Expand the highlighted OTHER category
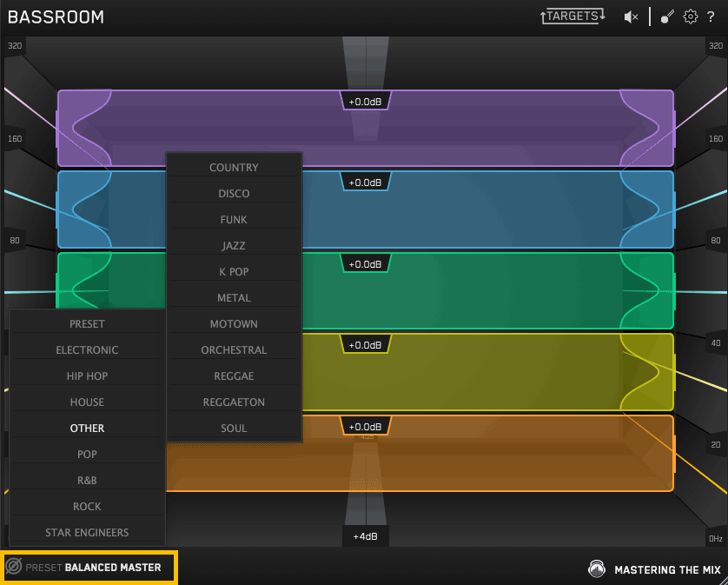Viewport: 728px width, 585px height. click(x=87, y=428)
